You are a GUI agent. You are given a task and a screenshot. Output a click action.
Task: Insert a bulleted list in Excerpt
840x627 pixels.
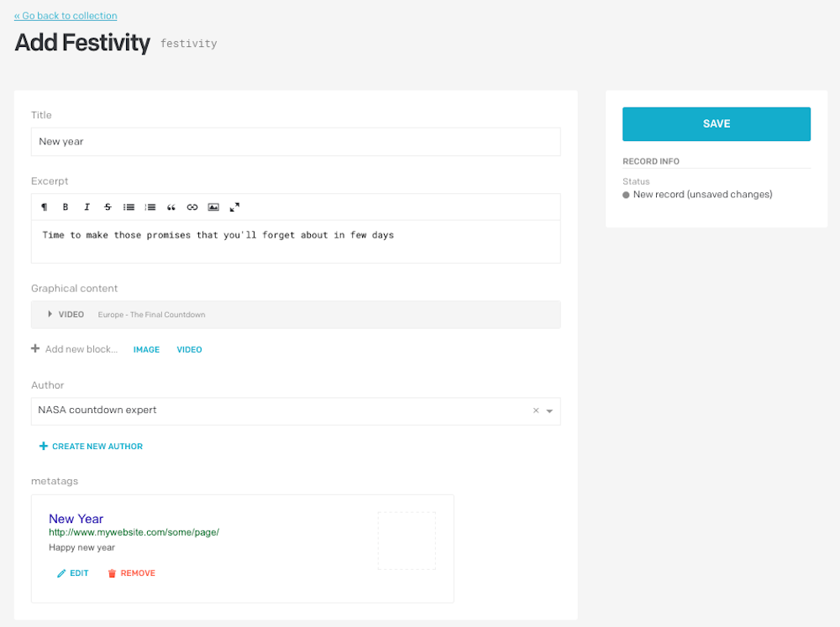129,207
